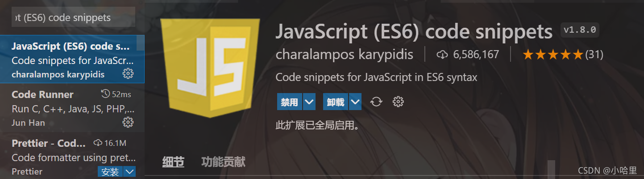Image resolution: width=644 pixels, height=179 pixels.
Task: Open the dropdown next to Prettier 安装 button
Action: click(129, 172)
